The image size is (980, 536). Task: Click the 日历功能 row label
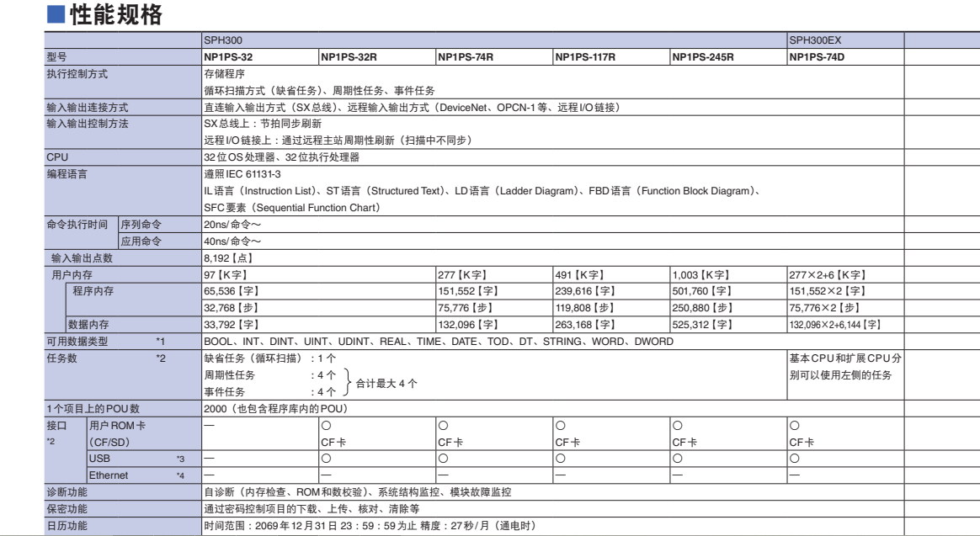tap(67, 526)
